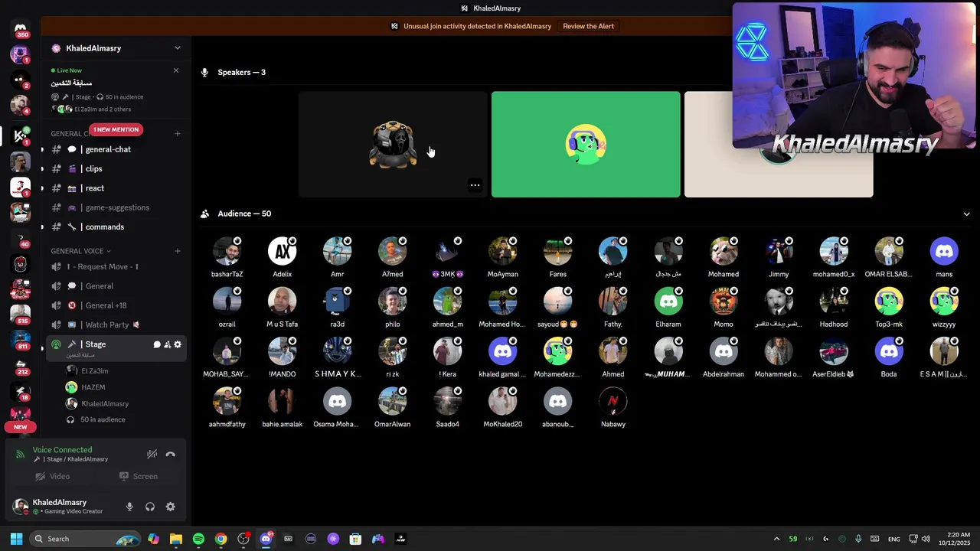Open File Explorer from the taskbar
Screen dimensions: 980x551
[x=176, y=539]
